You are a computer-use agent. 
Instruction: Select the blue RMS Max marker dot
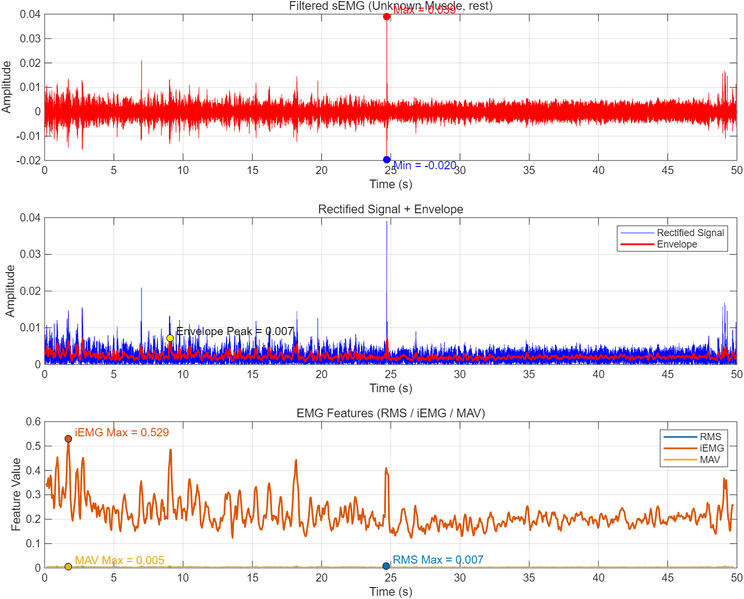[386, 566]
